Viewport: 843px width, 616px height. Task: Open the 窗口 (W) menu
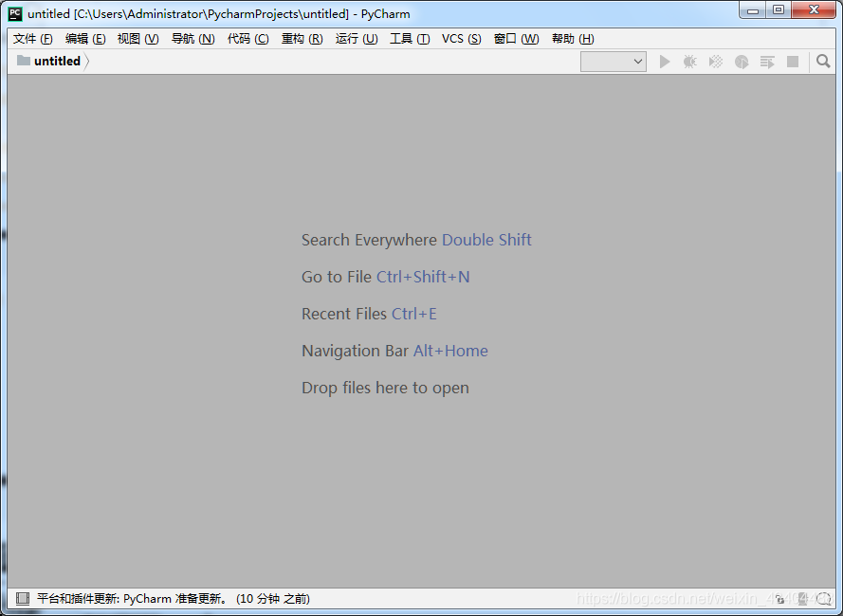(x=516, y=39)
